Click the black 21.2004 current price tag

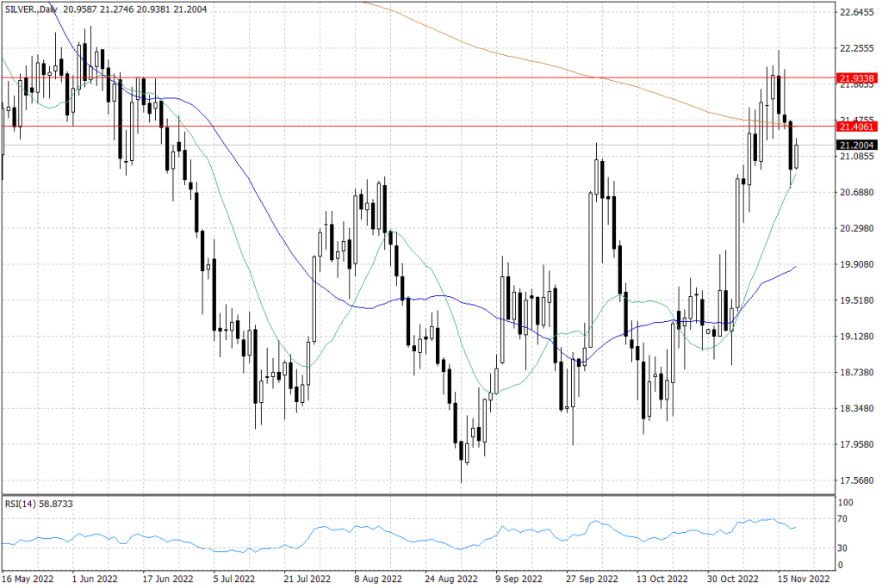856,145
